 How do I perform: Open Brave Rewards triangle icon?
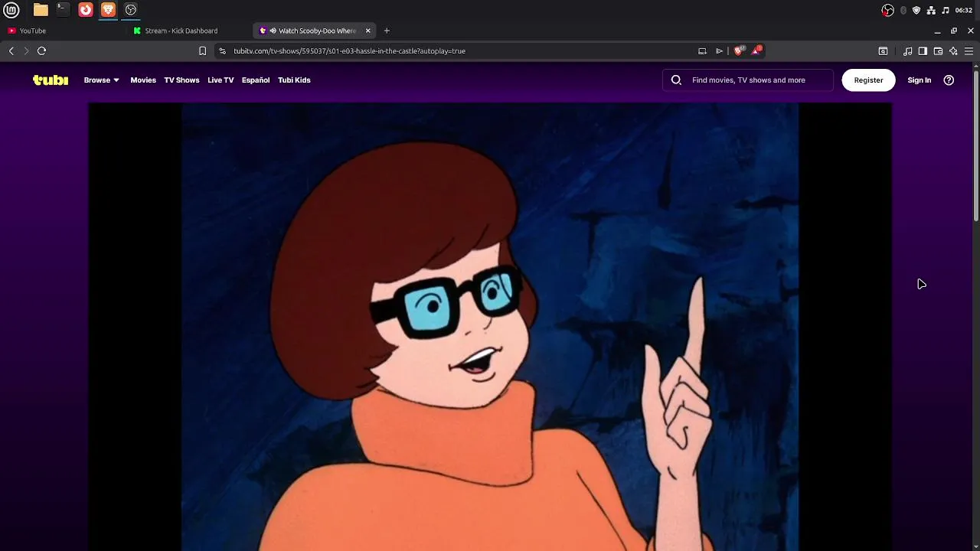tap(756, 51)
